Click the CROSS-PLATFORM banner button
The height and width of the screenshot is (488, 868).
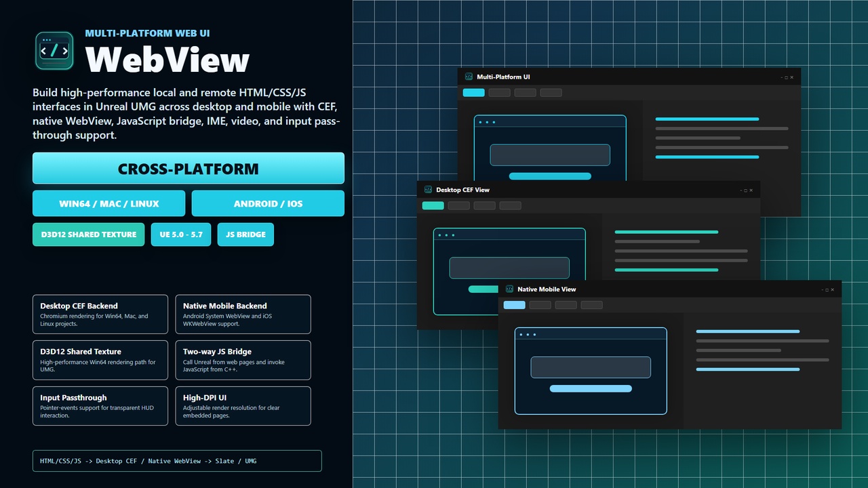click(189, 168)
